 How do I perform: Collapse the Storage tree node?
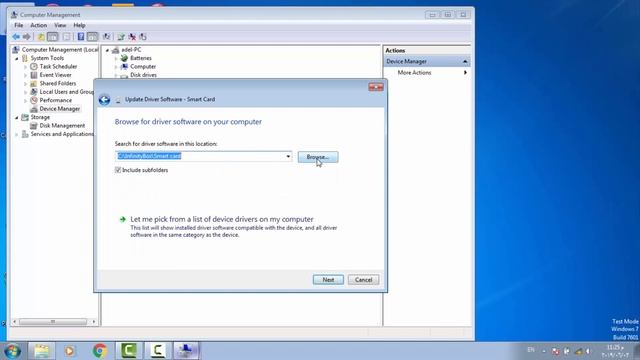(17, 118)
